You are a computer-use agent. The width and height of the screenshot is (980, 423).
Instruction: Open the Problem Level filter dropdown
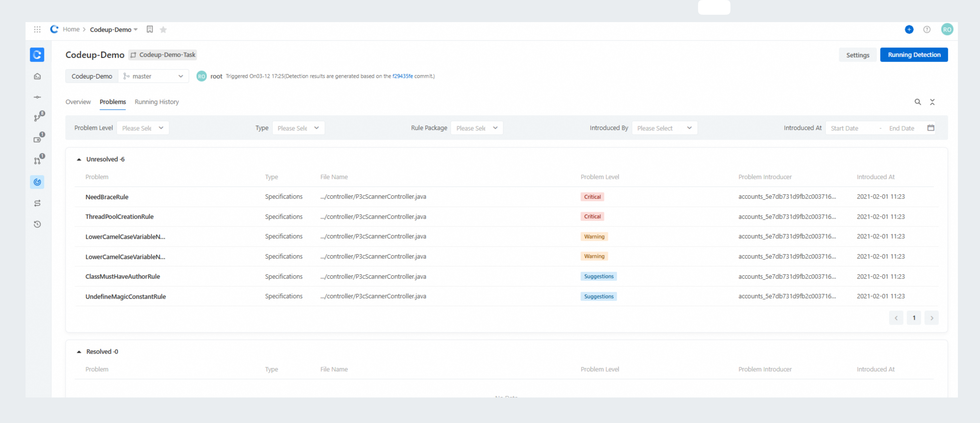pyautogui.click(x=143, y=128)
